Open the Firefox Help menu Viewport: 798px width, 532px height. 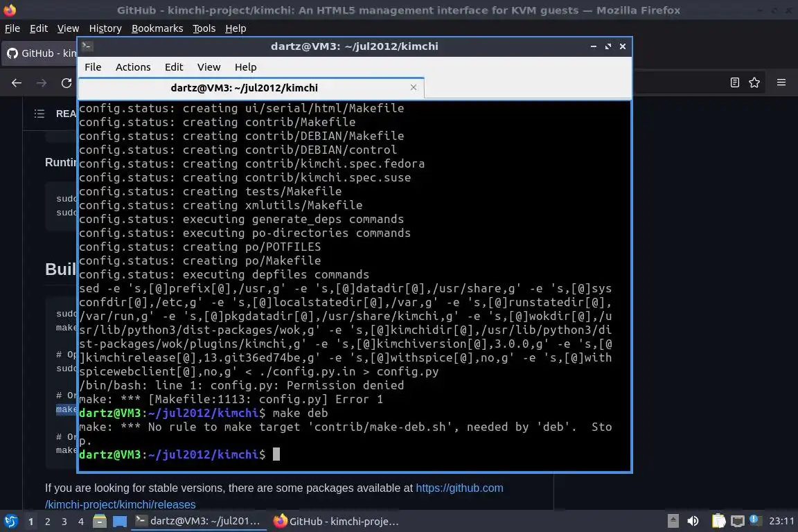pyautogui.click(x=236, y=28)
